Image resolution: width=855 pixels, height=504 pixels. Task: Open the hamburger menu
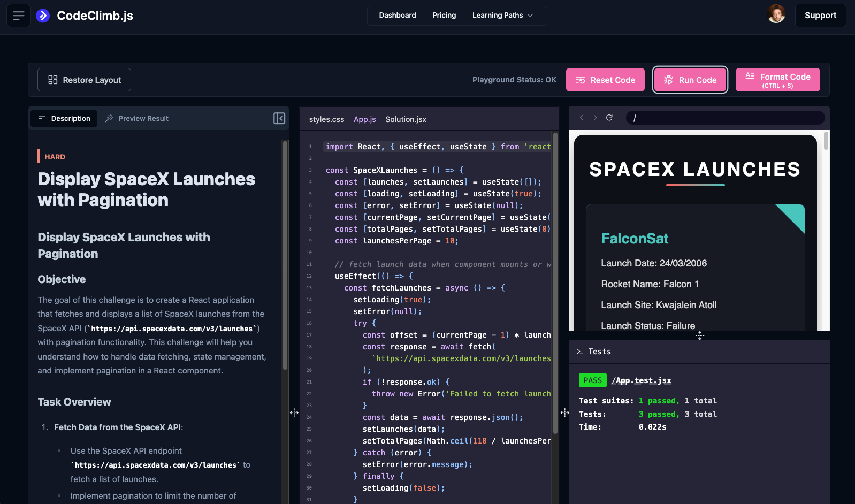19,16
